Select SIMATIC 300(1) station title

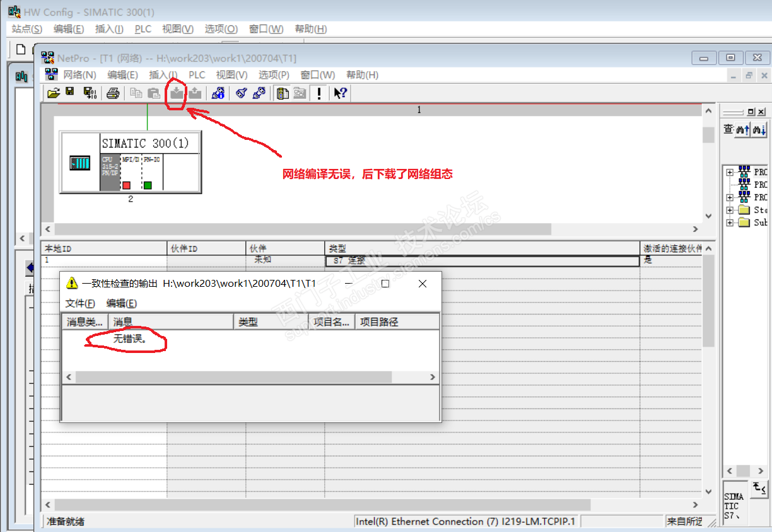coord(146,143)
